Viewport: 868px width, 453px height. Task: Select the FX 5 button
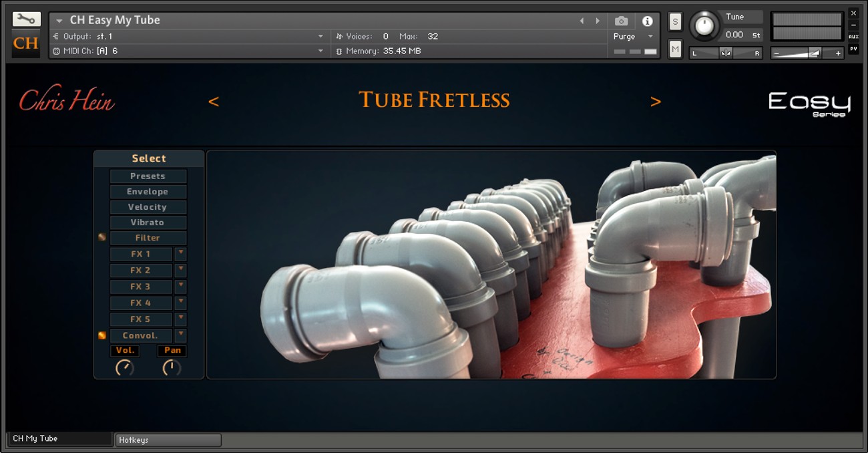[141, 319]
